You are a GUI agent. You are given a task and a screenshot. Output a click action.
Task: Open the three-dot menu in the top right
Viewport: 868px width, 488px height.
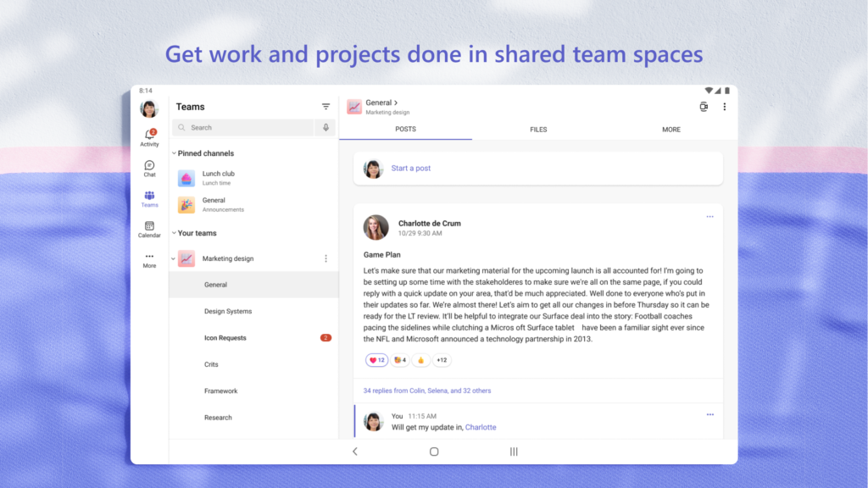coord(725,107)
